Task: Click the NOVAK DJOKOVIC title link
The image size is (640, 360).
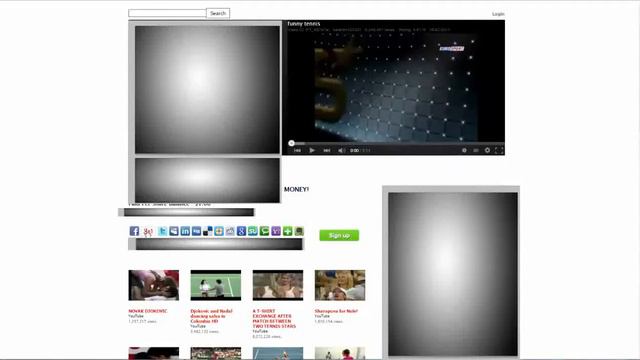Action: [147, 311]
